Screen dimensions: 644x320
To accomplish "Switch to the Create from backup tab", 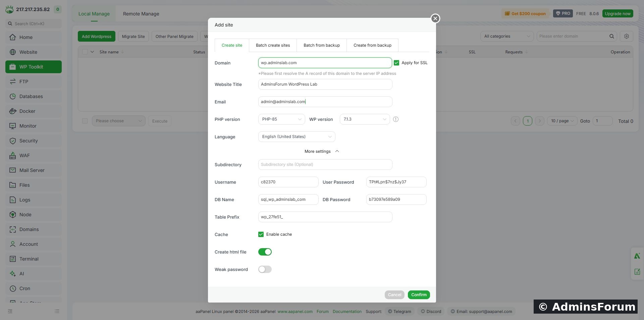I will (372, 45).
